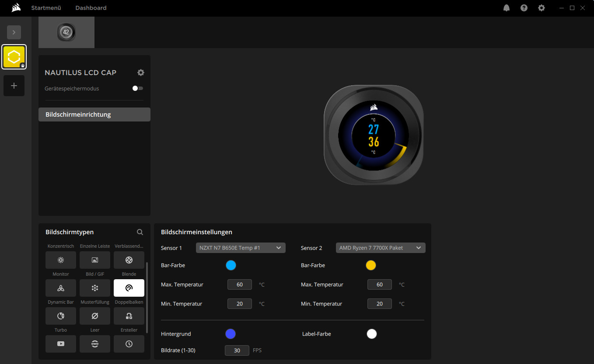Toggle the Gerätespeichermodus switch
The width and height of the screenshot is (594, 364).
(x=138, y=88)
